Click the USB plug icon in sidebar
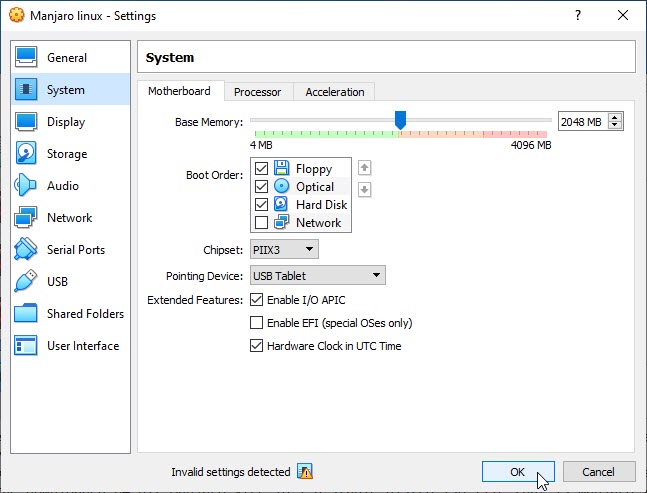The width and height of the screenshot is (647, 493). click(26, 281)
